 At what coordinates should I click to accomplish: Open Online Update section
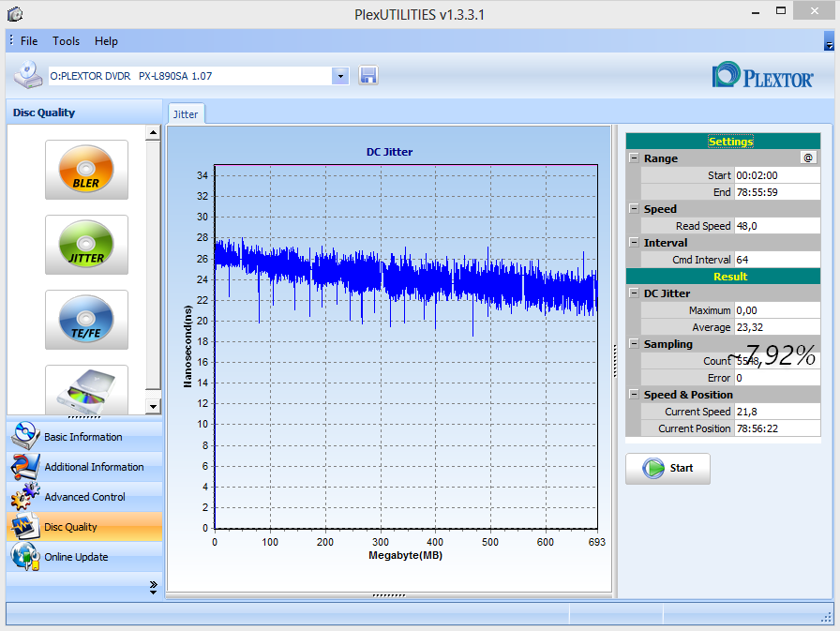pyautogui.click(x=84, y=557)
